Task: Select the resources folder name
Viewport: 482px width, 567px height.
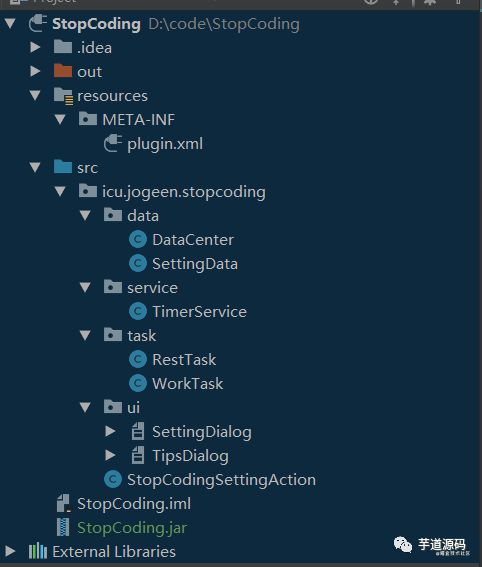Action: coord(112,96)
